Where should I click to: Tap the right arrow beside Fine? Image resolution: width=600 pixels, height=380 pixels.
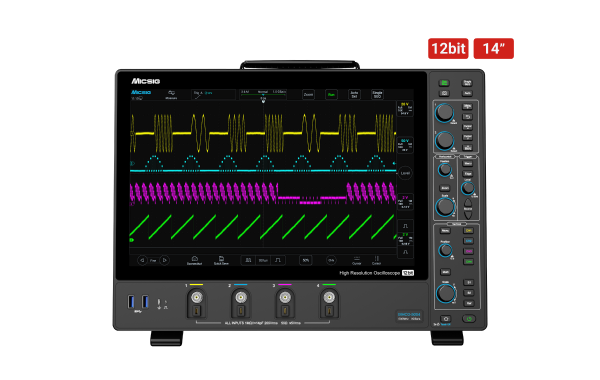[165, 260]
